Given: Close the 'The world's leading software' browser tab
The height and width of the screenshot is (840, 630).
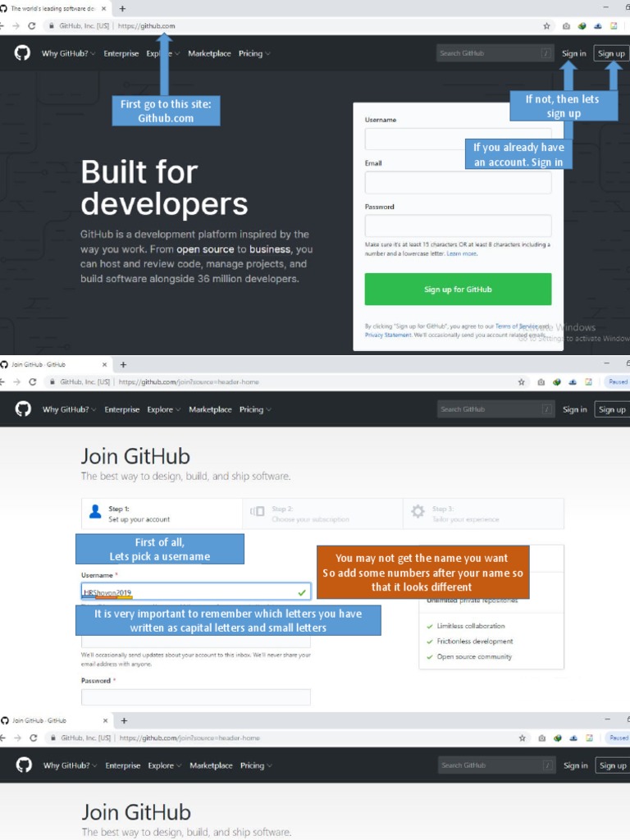Looking at the screenshot, I should pos(104,8).
